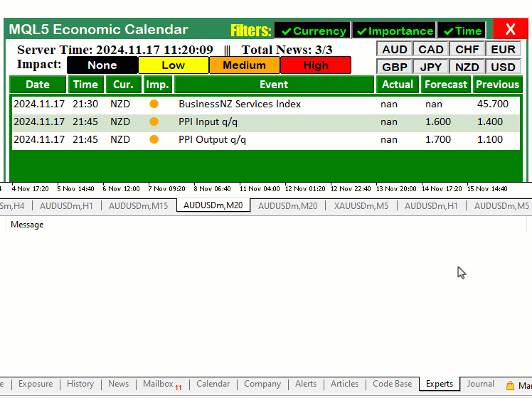
Task: Click the Actual column header
Action: pos(398,85)
